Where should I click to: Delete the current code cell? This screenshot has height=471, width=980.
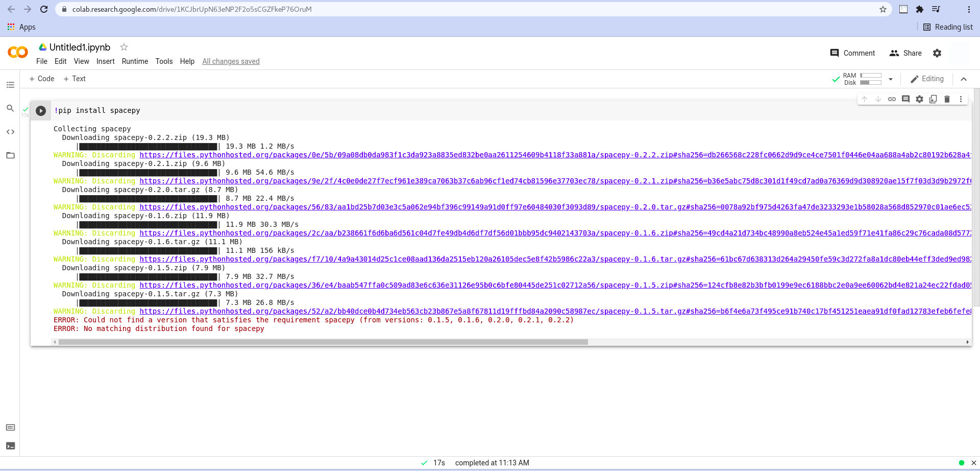tap(947, 99)
